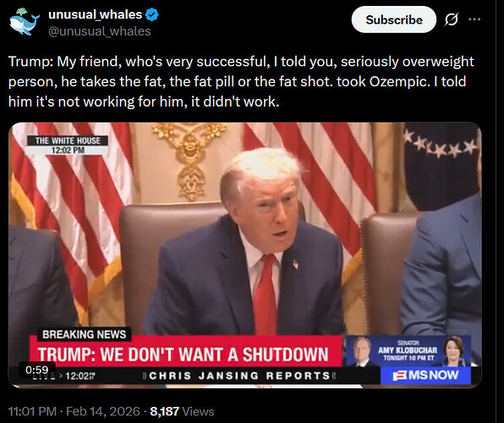Subscribe to unusual_whales
The height and width of the screenshot is (423, 504).
point(394,19)
